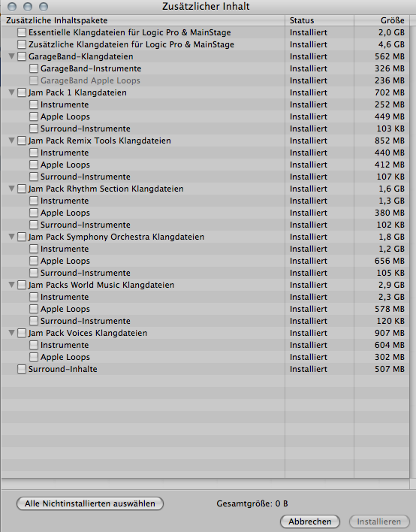This screenshot has width=416, height=532.
Task: Click Alle Nichtinstallierten auswählen button
Action: point(90,503)
